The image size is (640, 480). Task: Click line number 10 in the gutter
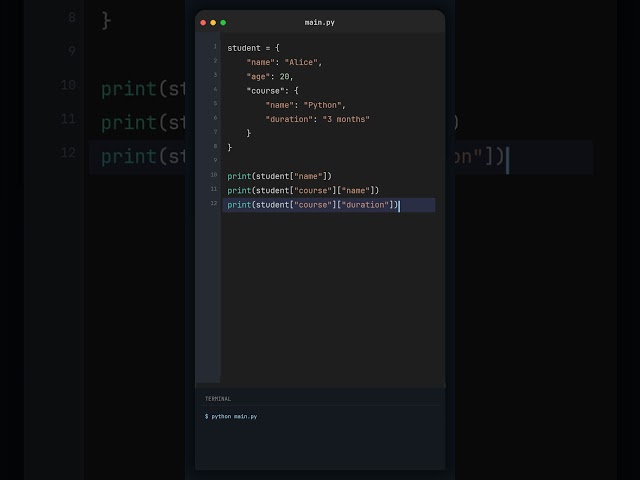pyautogui.click(x=214, y=175)
